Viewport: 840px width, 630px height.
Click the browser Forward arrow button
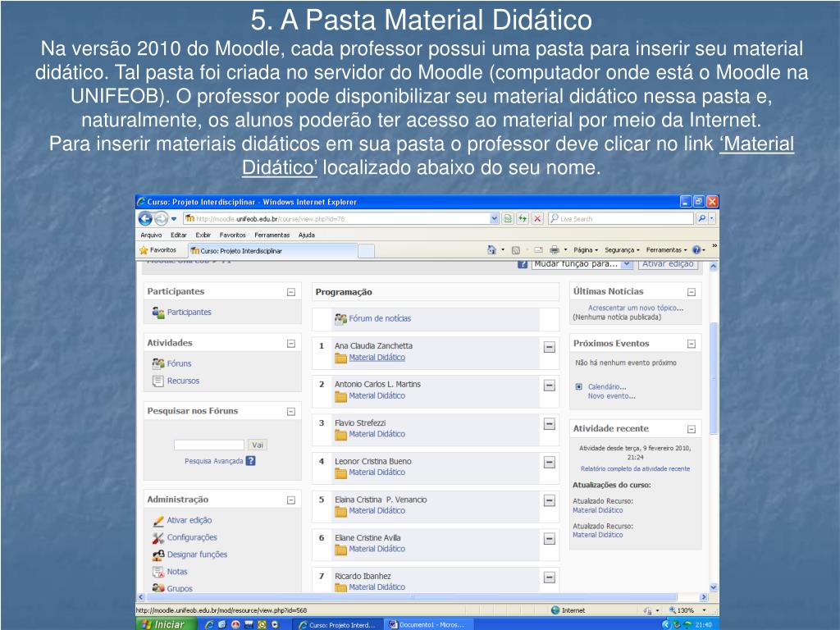pos(161,218)
